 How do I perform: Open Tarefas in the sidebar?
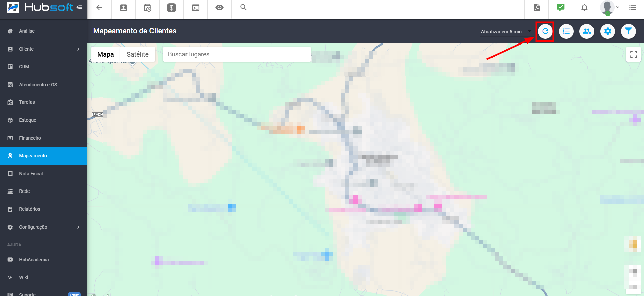[43, 102]
